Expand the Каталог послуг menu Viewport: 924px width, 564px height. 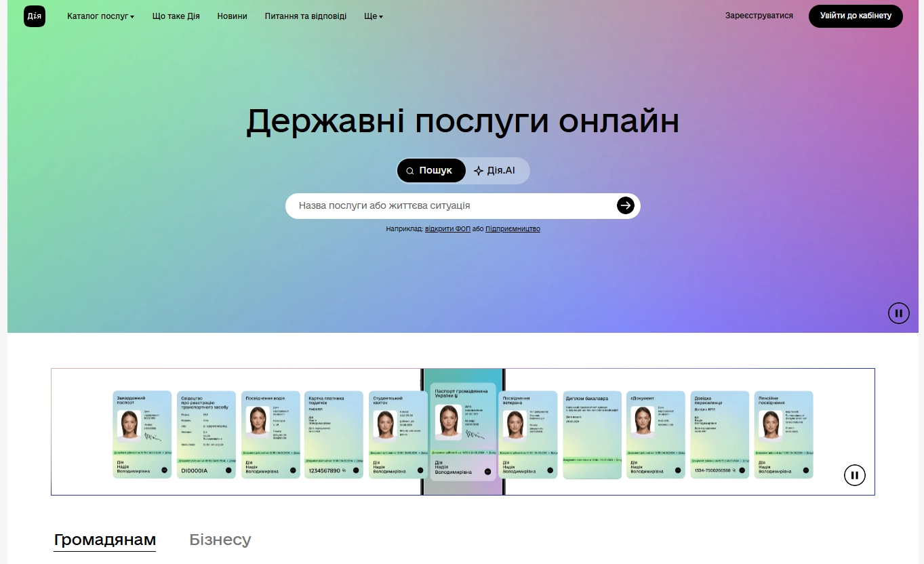coord(100,16)
